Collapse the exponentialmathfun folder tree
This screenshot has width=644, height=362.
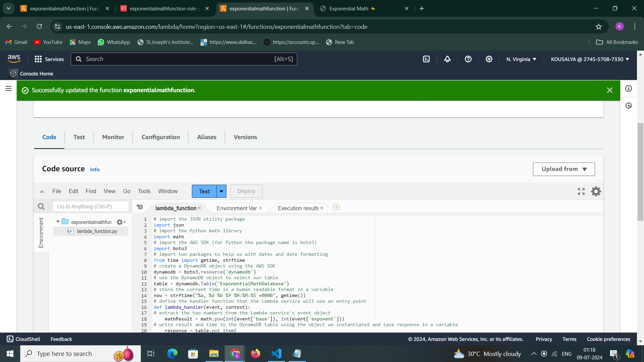point(58,222)
